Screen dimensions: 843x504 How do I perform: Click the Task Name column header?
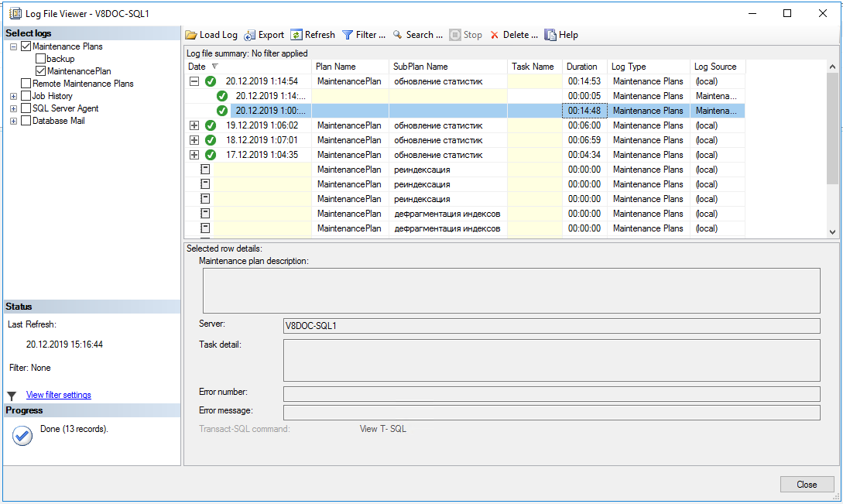[535, 66]
